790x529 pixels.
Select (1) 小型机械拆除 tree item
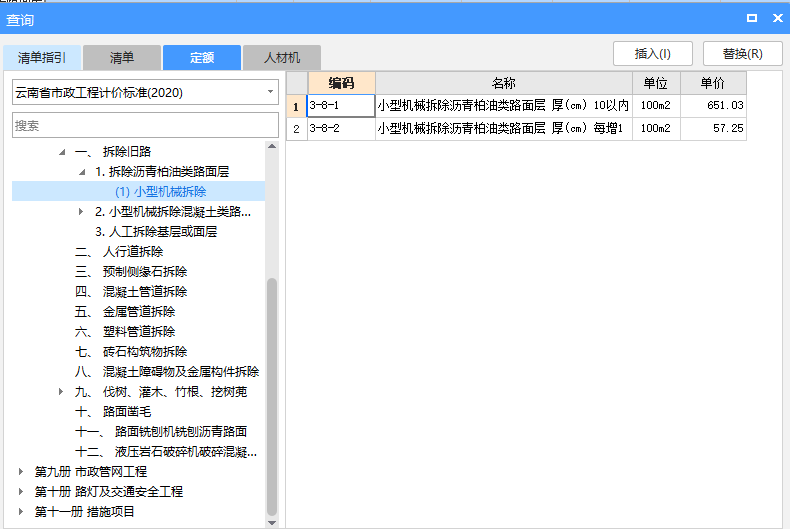pos(160,191)
